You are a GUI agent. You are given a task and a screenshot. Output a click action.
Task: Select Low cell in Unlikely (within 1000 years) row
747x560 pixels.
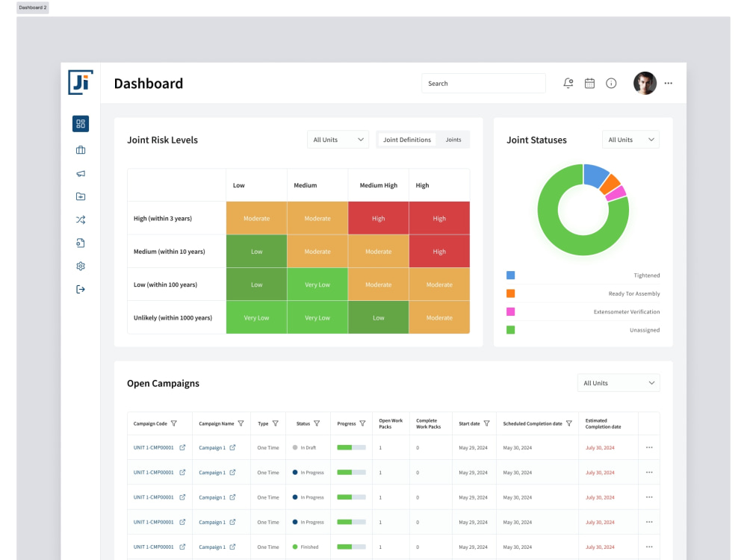[x=378, y=317]
